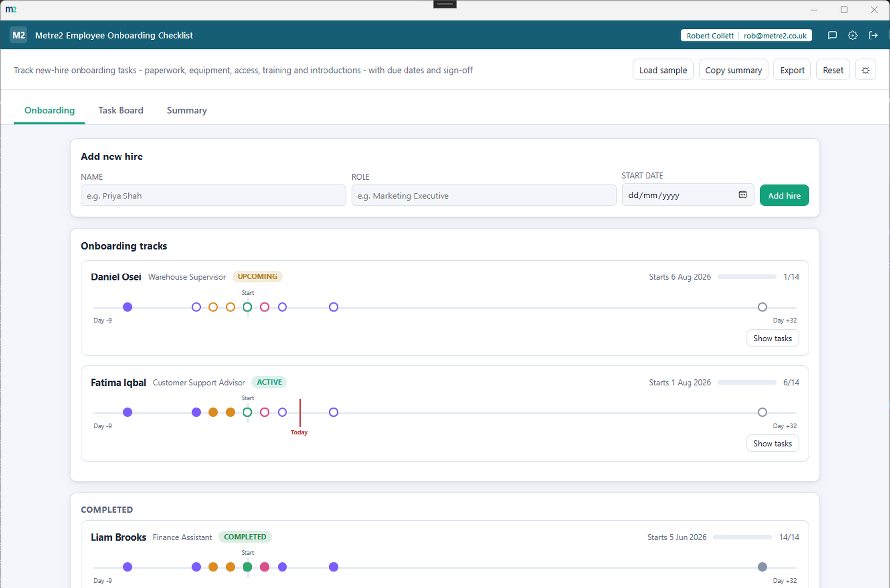Click the green Add hire button
This screenshot has height=588, width=890.
784,196
